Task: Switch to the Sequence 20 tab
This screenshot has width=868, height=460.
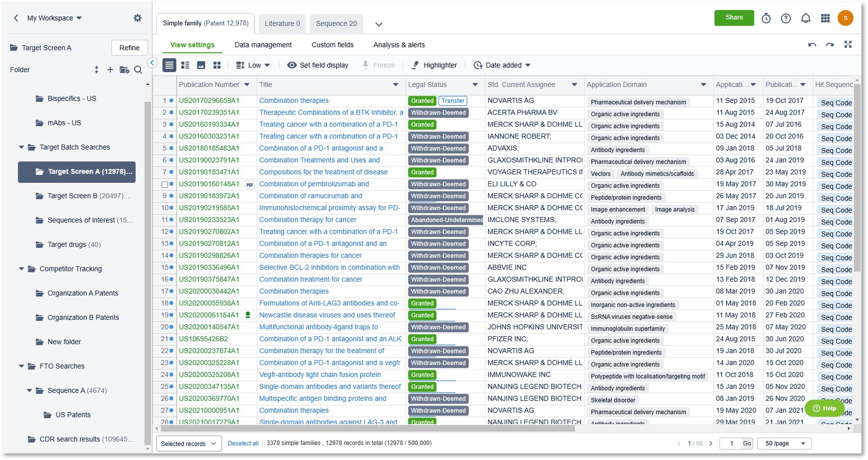Action: coord(336,23)
